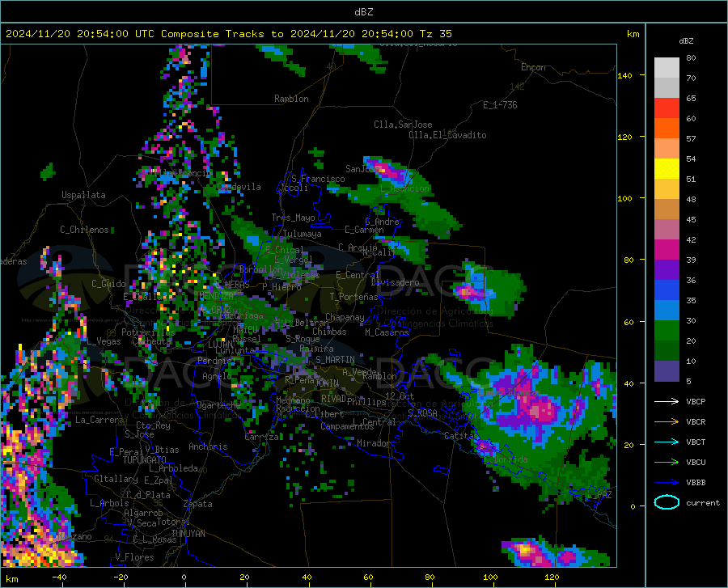
Task: Click the 'S_Francisco' map label
Action: [x=318, y=179]
